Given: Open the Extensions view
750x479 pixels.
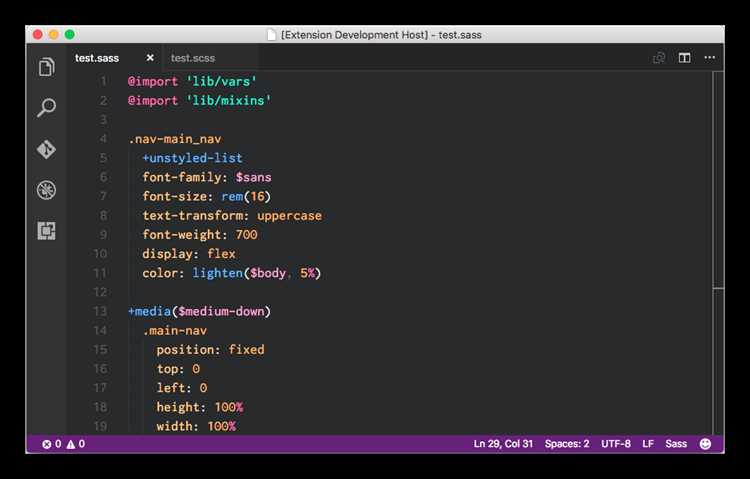Looking at the screenshot, I should pyautogui.click(x=46, y=231).
